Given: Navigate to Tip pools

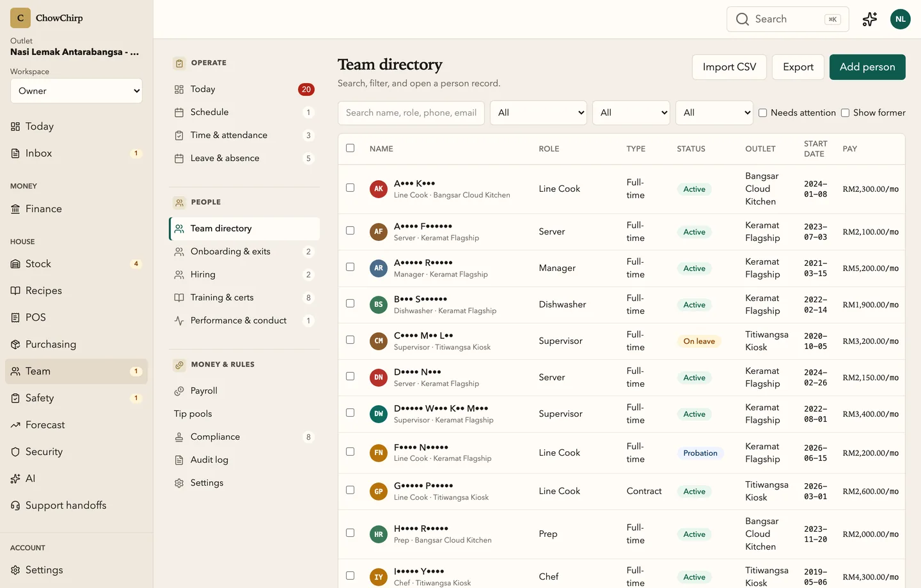Looking at the screenshot, I should [x=244, y=414].
